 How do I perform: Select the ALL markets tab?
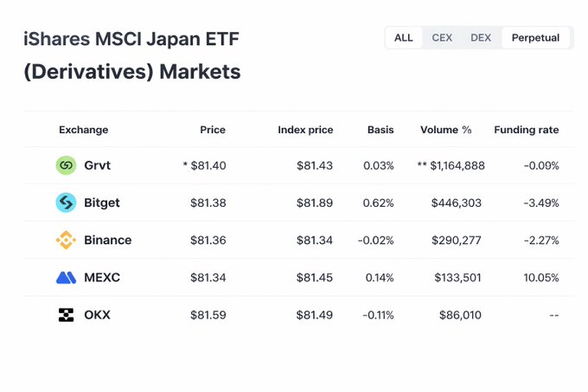[404, 38]
